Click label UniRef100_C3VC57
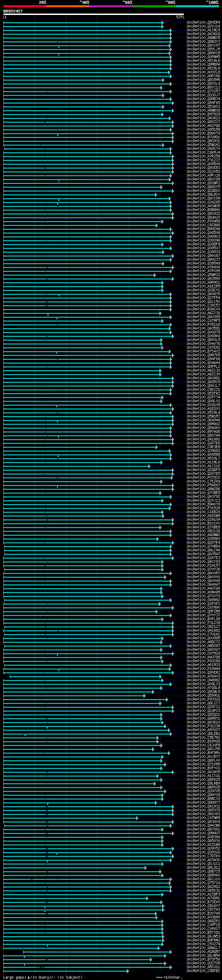Image resolution: width=222 pixels, height=980 pixels. click(x=203, y=306)
